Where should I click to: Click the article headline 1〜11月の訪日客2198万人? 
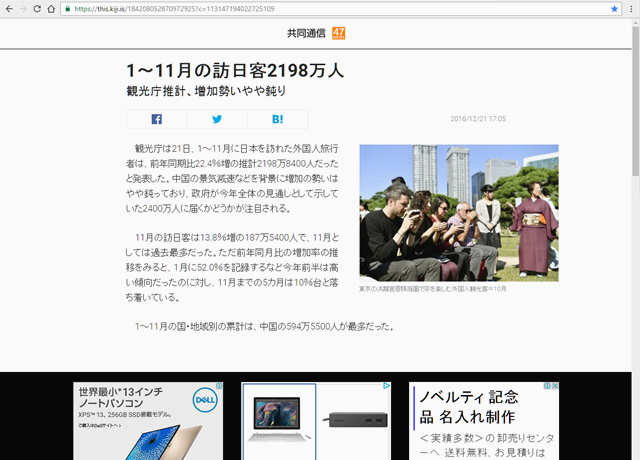pyautogui.click(x=235, y=70)
